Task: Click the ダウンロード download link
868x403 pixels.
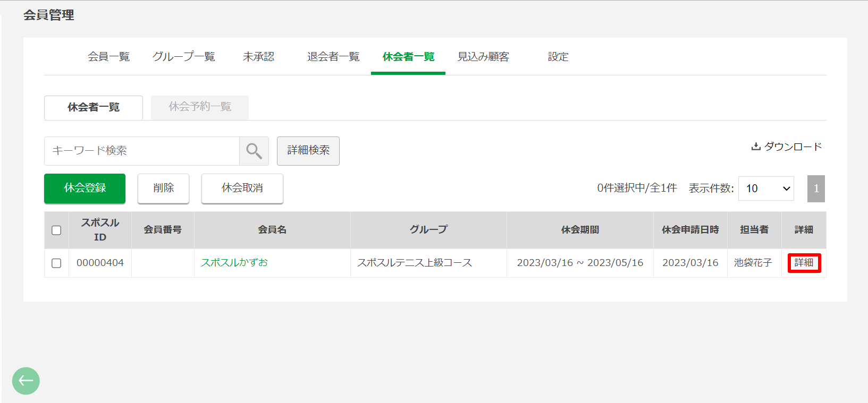Action: [787, 147]
